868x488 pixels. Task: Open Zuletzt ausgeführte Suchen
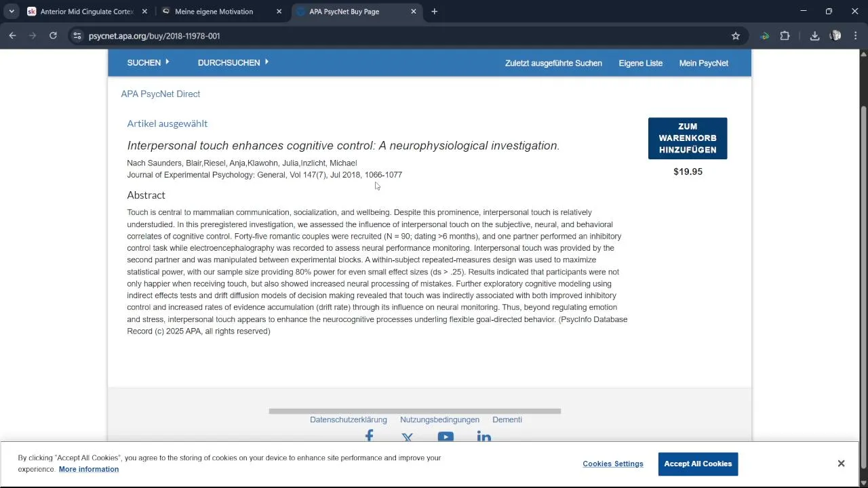point(553,63)
